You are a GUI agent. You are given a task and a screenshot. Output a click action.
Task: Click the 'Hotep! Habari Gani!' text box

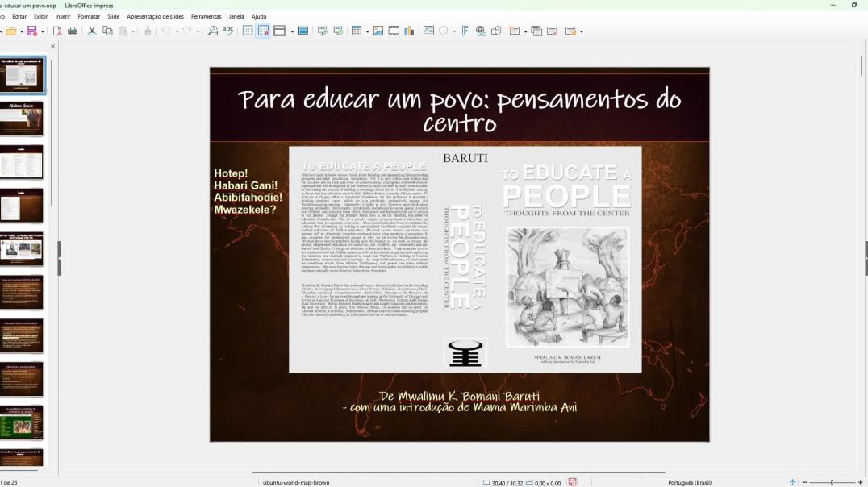pyautogui.click(x=248, y=191)
